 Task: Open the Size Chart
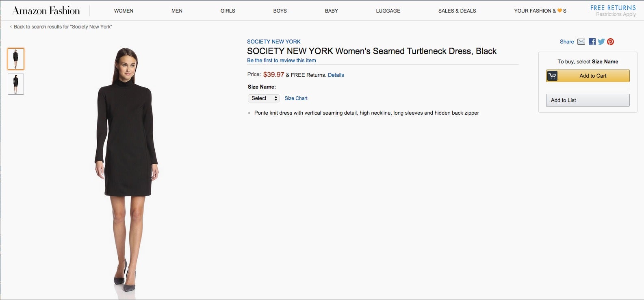click(296, 98)
